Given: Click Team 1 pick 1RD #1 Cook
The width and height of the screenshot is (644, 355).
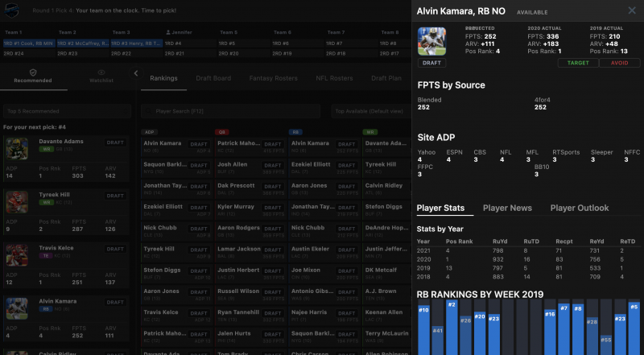Looking at the screenshot, I should pos(29,43).
